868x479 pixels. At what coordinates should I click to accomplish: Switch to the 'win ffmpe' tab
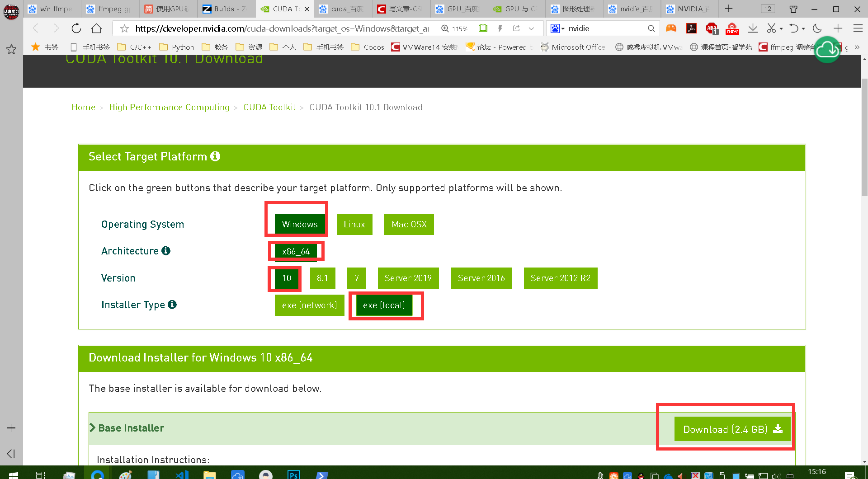click(52, 9)
